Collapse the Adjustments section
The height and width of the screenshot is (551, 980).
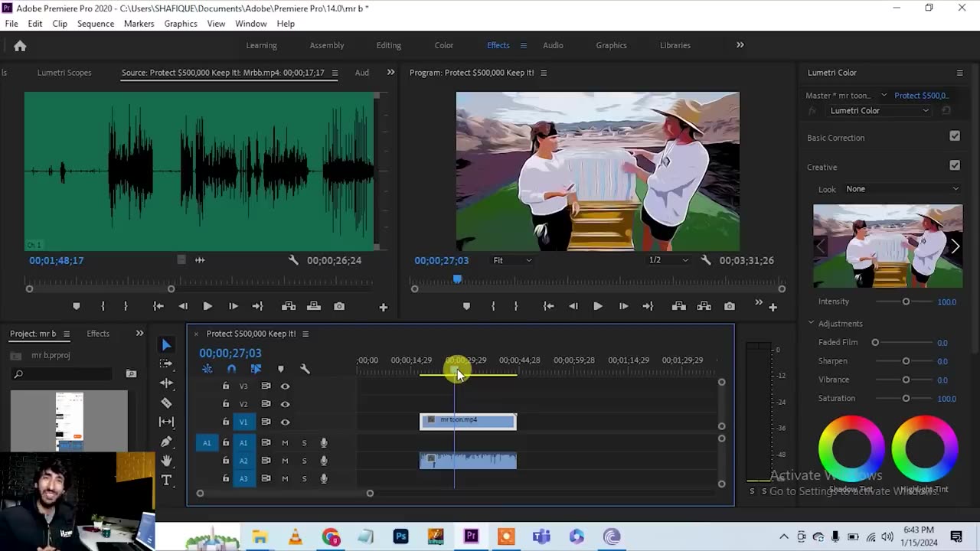[x=812, y=324]
